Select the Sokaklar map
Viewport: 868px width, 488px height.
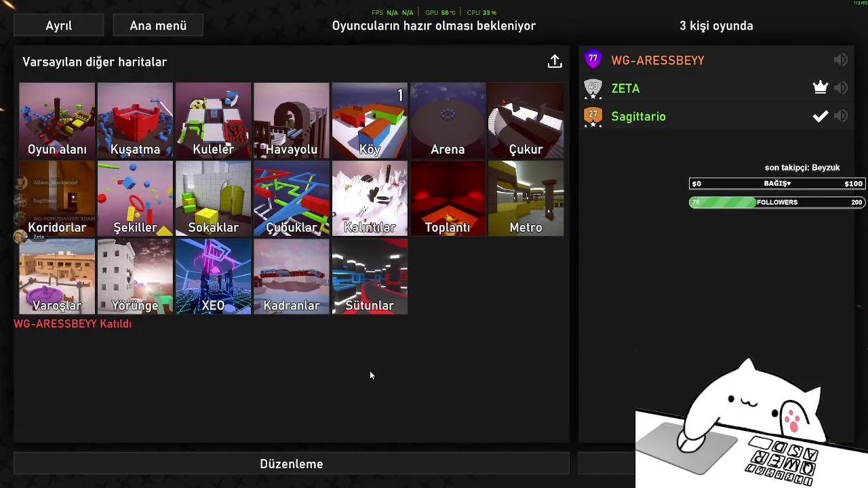[213, 199]
